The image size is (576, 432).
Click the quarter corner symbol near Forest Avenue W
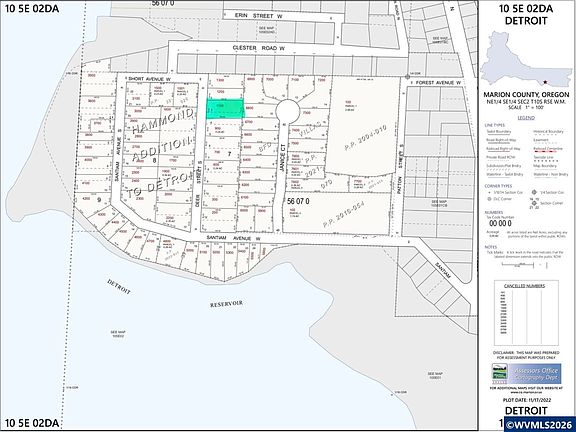(x=407, y=77)
